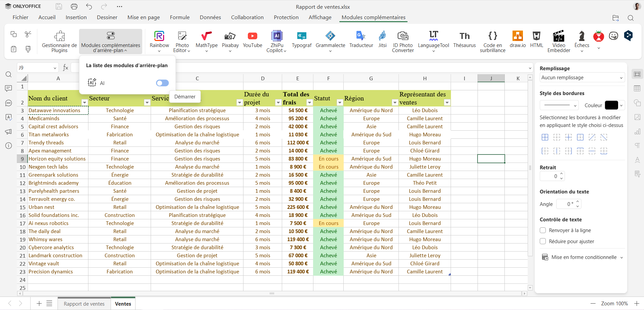The image size is (644, 310).
Task: Launch the Photo Editor plugin
Action: tap(182, 41)
